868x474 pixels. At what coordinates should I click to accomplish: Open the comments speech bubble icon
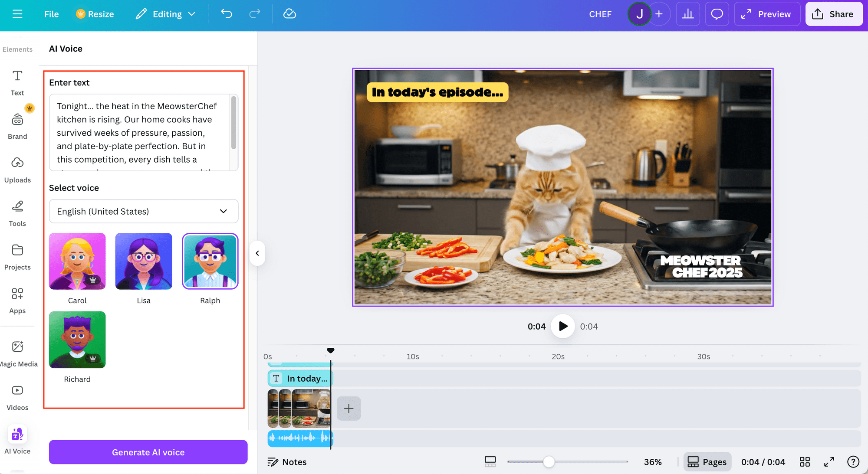pos(717,14)
